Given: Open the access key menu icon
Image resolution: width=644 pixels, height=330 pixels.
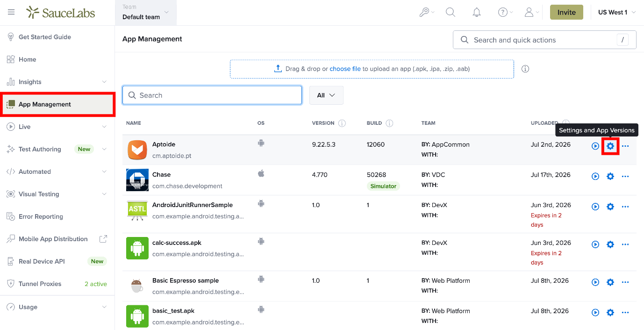Looking at the screenshot, I should tap(424, 13).
